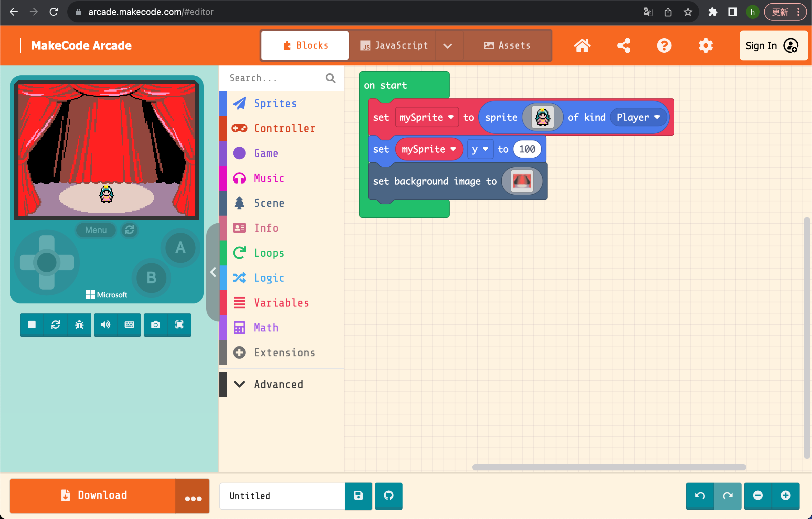This screenshot has height=519, width=812.
Task: Click the horizontal workspace scrollbar
Action: [x=609, y=467]
